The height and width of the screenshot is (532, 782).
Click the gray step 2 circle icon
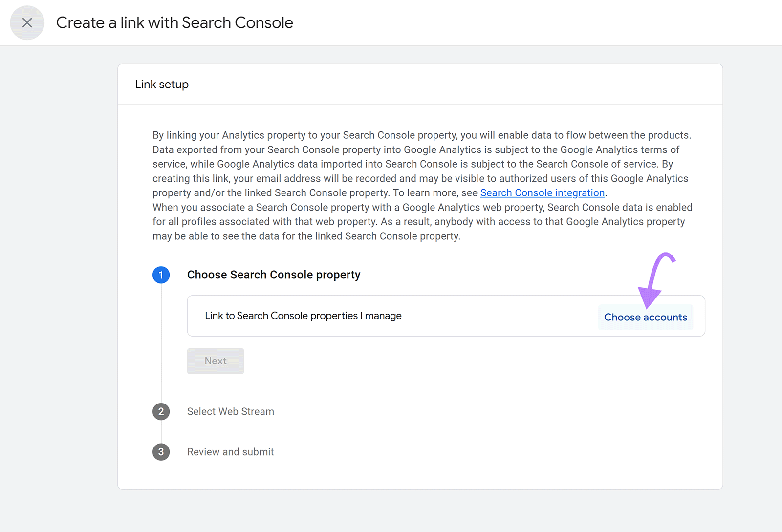click(161, 411)
